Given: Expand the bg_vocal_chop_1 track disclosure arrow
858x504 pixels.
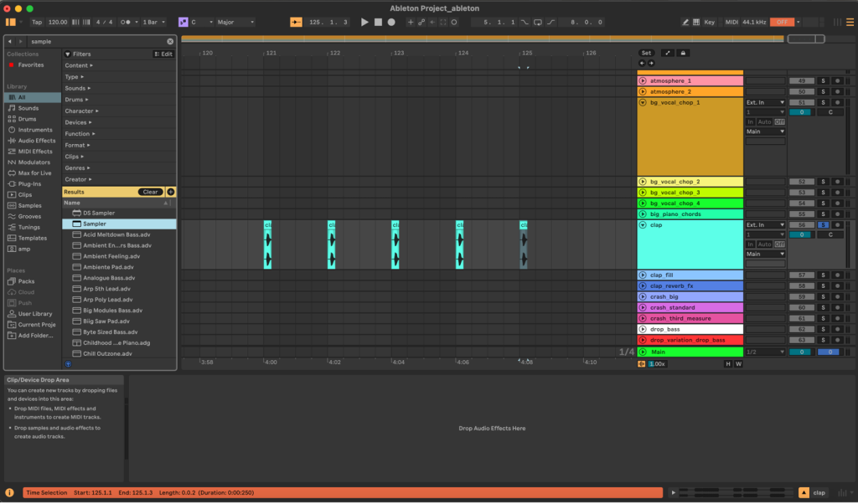Looking at the screenshot, I should click(x=641, y=101).
